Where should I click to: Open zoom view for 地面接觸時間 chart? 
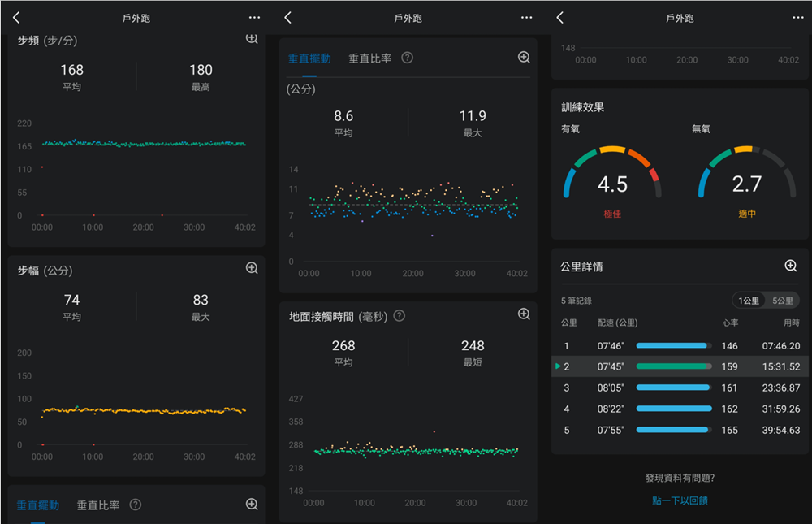click(524, 314)
